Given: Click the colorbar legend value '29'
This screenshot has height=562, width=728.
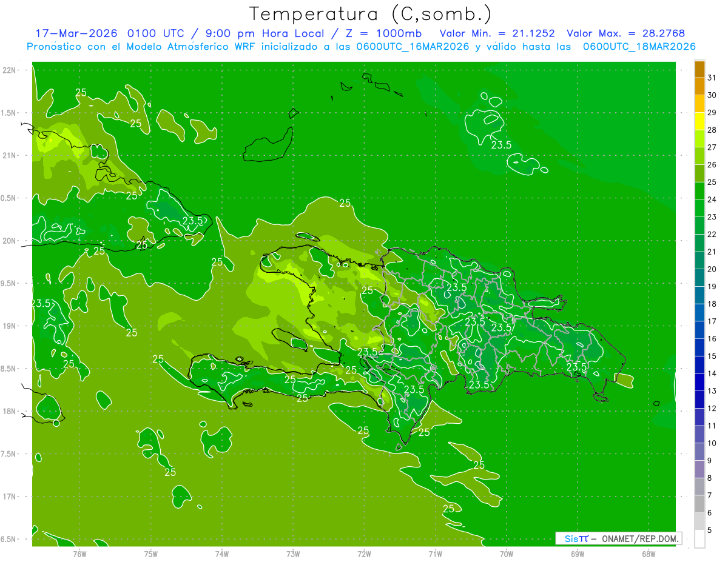Looking at the screenshot, I should click(x=712, y=113).
